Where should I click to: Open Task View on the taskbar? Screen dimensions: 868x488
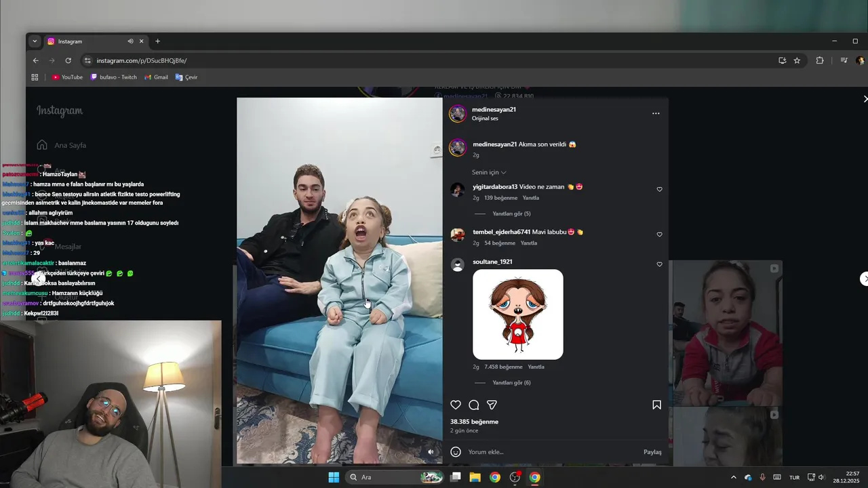(456, 477)
